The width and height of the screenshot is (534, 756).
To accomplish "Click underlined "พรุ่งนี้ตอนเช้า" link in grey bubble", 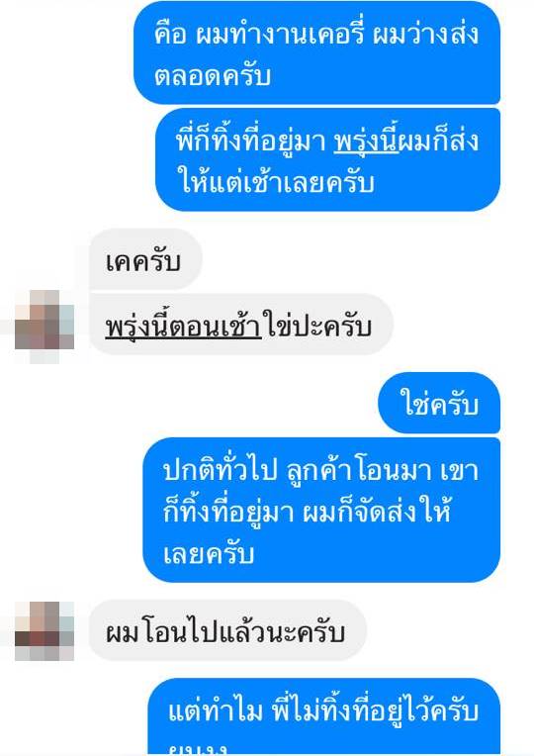I will click(x=183, y=326).
